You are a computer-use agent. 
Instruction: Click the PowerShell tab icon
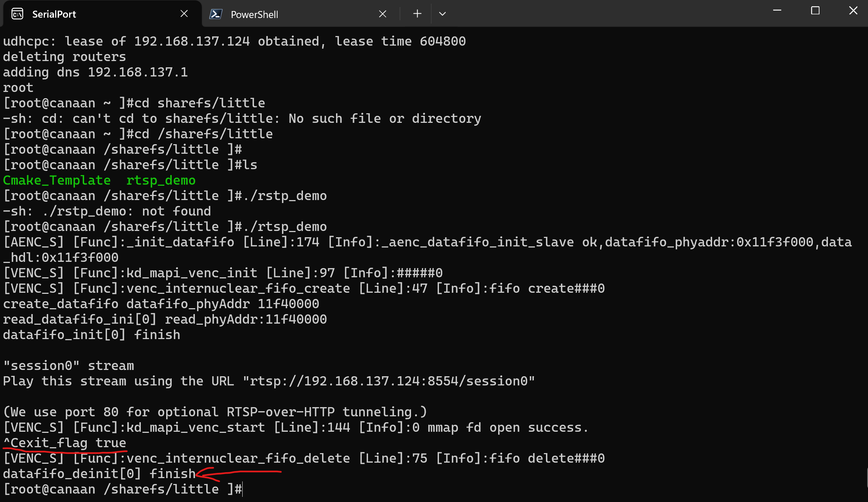point(216,14)
